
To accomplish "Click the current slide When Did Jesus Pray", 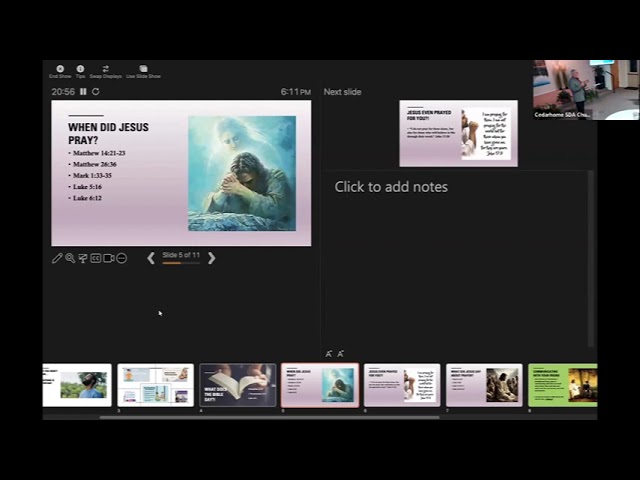I will coord(181,173).
